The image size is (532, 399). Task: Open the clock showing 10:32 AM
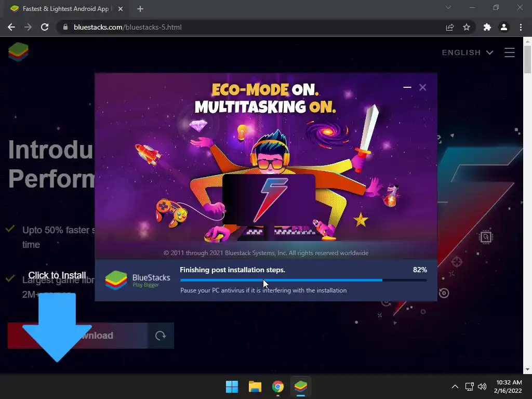508,387
